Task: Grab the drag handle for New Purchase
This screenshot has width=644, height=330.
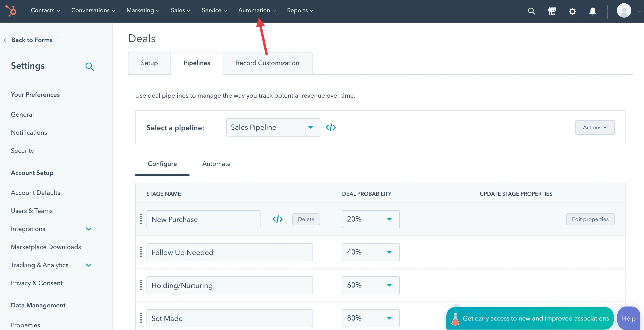Action: 141,219
